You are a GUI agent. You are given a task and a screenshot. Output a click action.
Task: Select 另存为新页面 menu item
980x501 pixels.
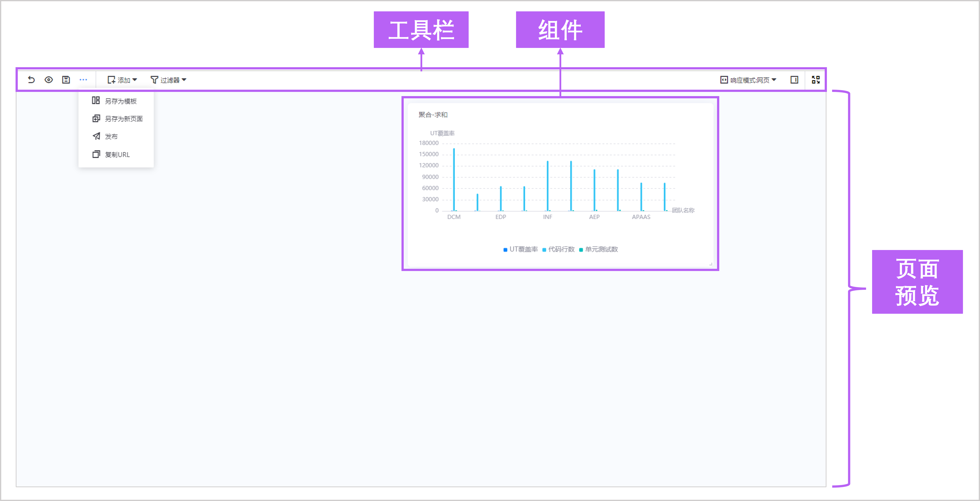[124, 119]
